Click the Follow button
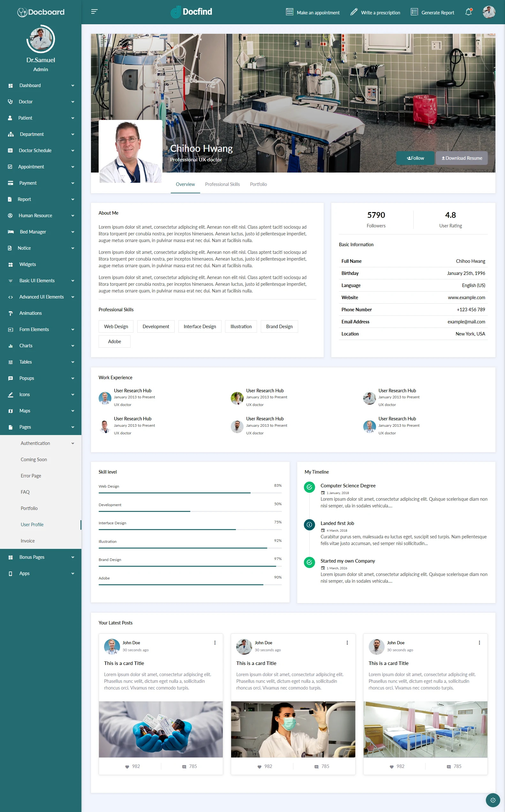The image size is (505, 812). click(415, 158)
